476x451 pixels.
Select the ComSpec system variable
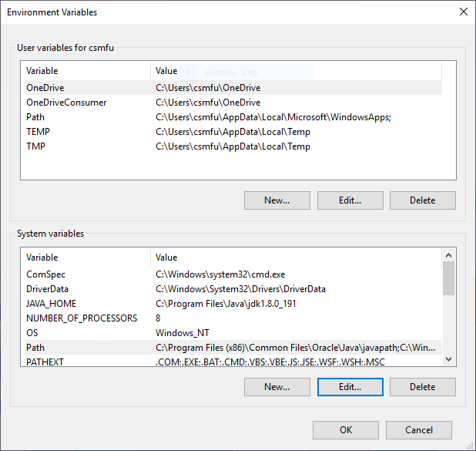point(45,274)
